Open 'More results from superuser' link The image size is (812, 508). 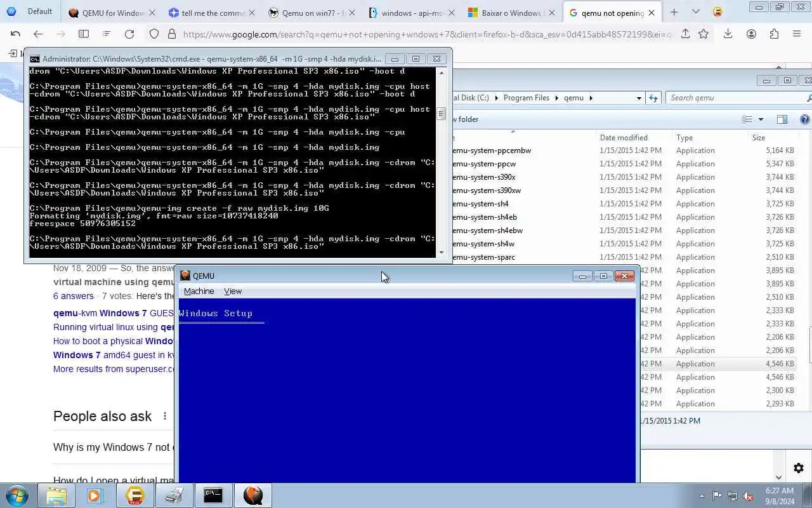(x=114, y=369)
